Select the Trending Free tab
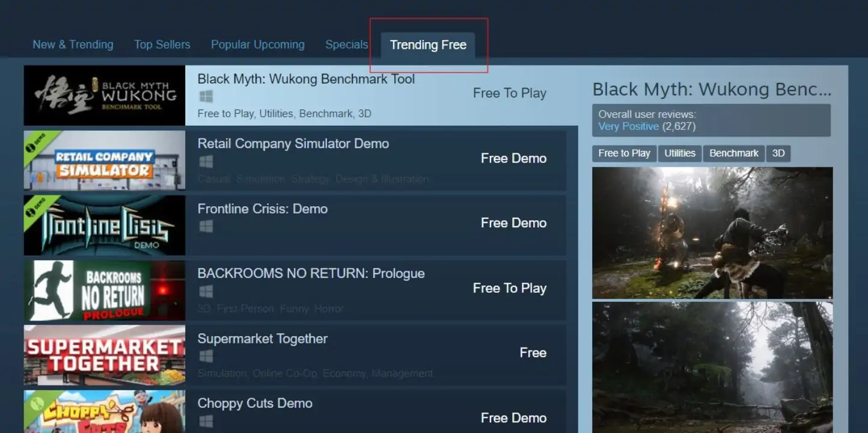Image resolution: width=868 pixels, height=433 pixels. pos(428,45)
